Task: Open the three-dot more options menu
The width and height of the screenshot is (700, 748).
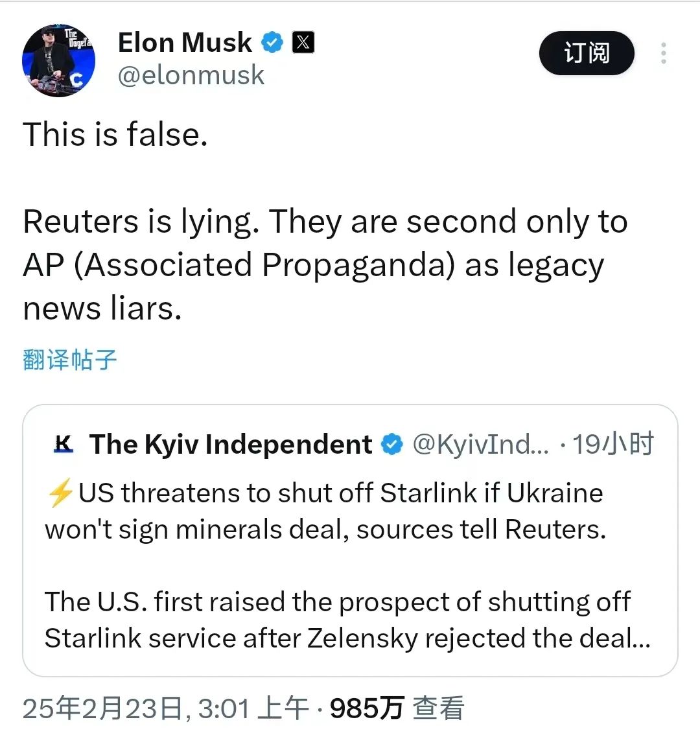Action: coord(663,53)
